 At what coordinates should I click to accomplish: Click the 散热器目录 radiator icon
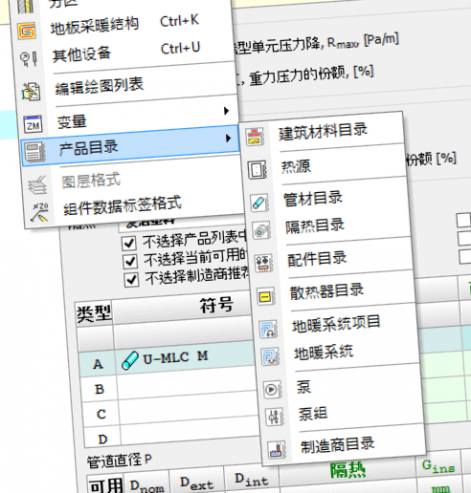[266, 296]
